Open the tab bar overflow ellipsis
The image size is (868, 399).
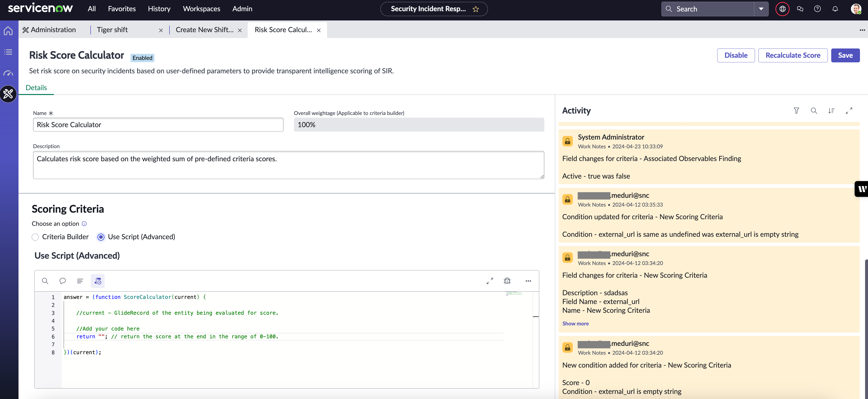point(862,30)
